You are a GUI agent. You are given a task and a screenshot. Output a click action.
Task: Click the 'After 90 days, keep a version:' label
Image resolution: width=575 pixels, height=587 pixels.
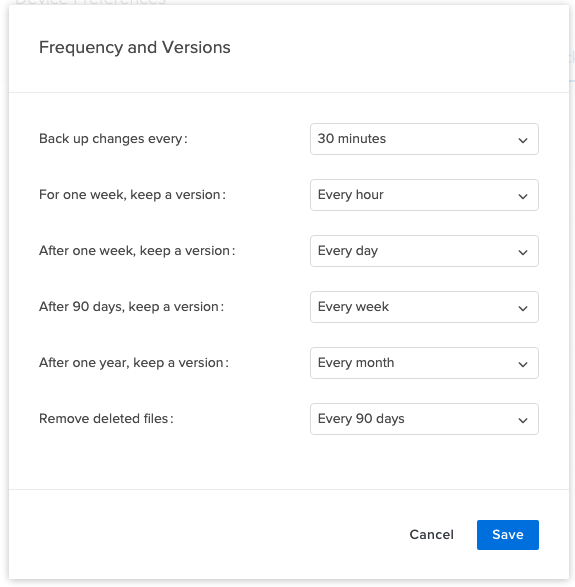coord(131,307)
